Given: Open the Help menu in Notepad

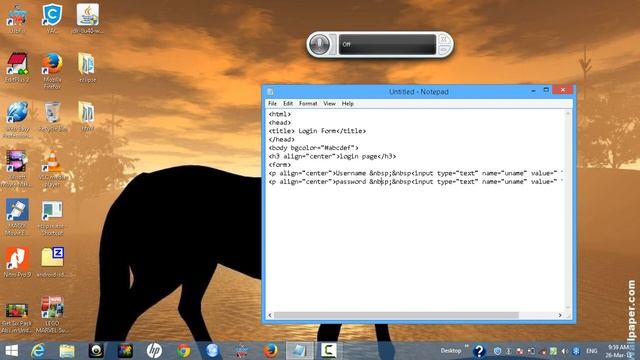Looking at the screenshot, I should click(347, 104).
